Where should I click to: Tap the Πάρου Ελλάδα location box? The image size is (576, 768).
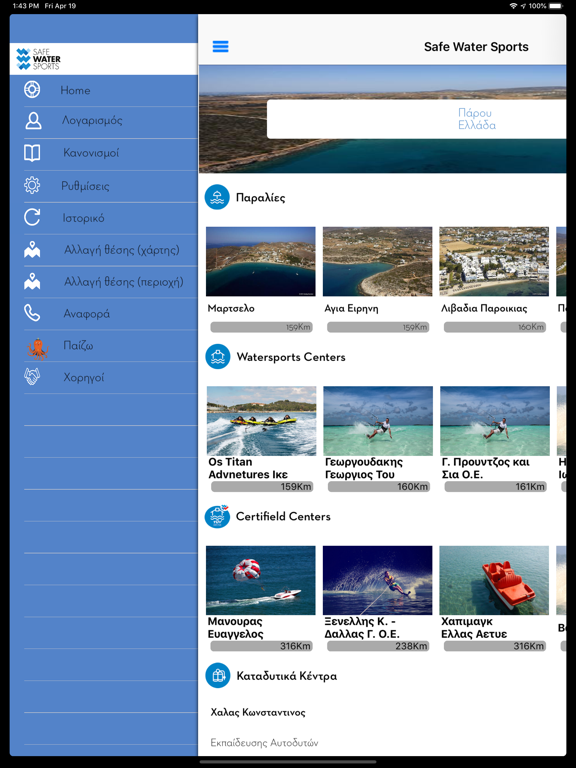416,119
